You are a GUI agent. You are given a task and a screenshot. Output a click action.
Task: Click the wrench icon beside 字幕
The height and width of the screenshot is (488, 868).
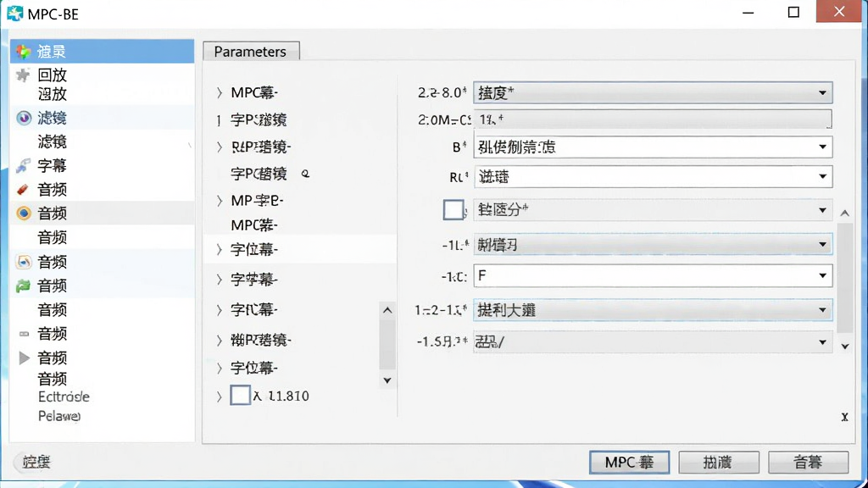coord(23,165)
